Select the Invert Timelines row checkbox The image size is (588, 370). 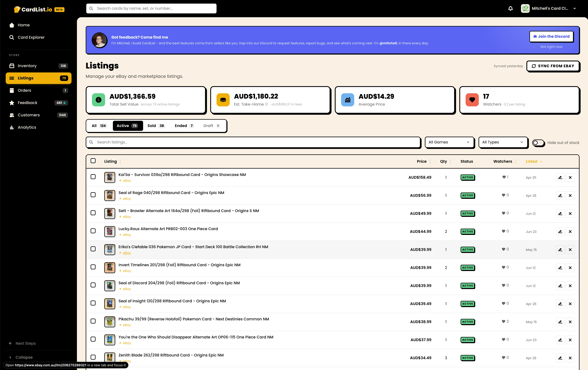[x=93, y=267]
